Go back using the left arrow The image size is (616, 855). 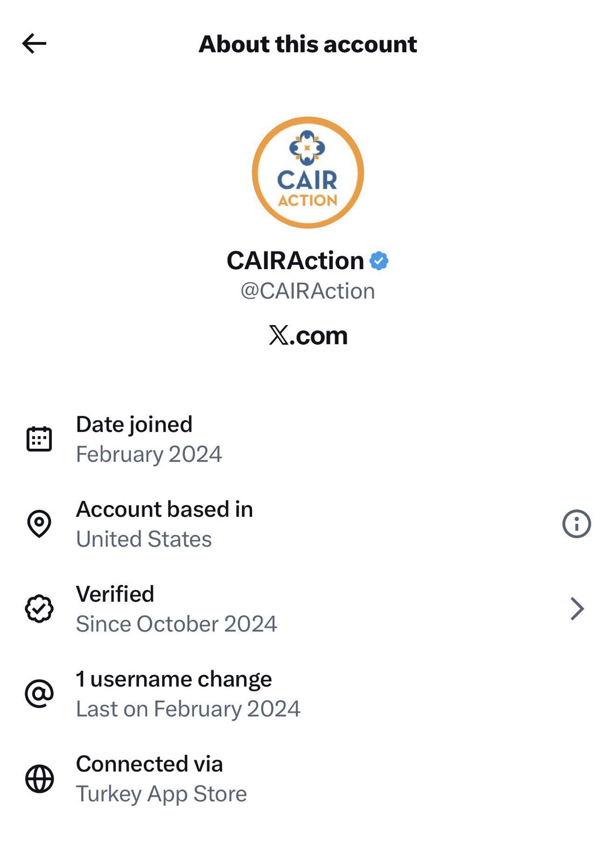tap(35, 44)
